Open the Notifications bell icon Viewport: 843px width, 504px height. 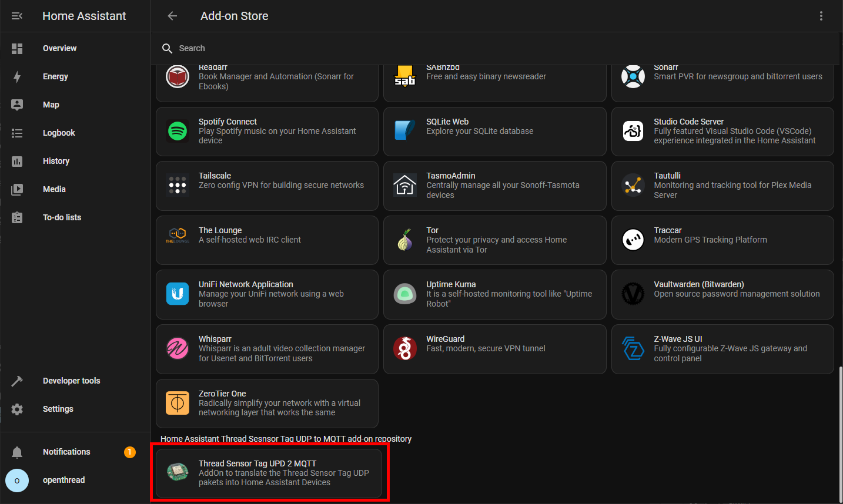17,452
